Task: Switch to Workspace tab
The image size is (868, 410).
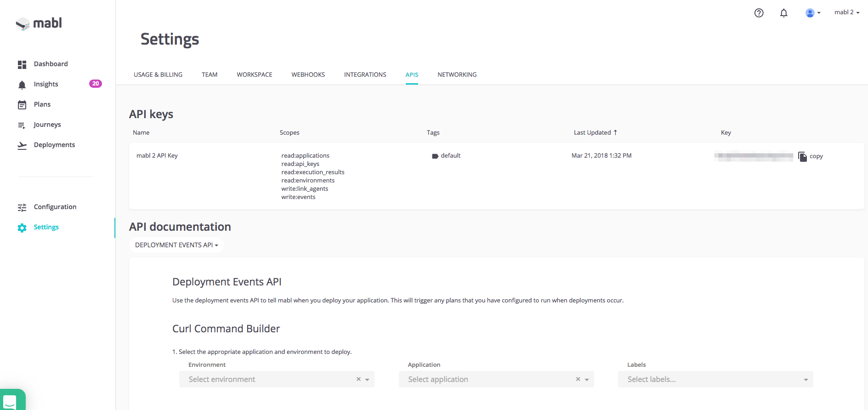Action: (255, 74)
